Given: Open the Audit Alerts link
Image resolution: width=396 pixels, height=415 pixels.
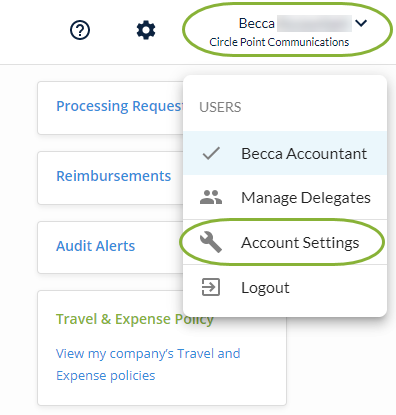Looking at the screenshot, I should point(95,246).
